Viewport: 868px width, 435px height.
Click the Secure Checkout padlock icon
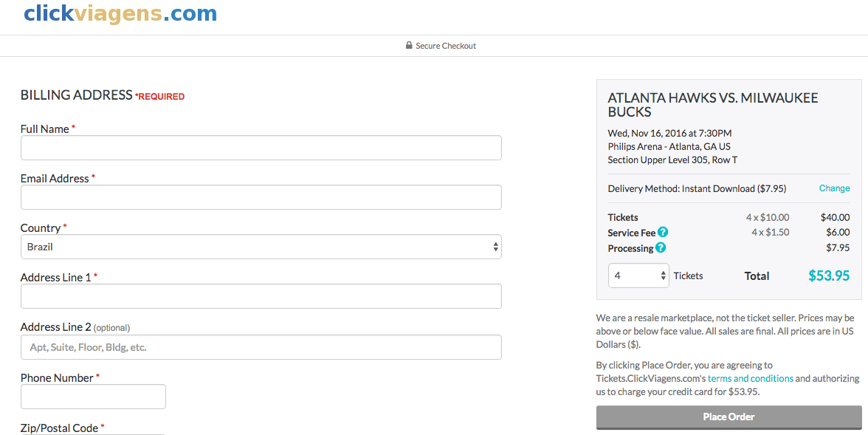pyautogui.click(x=409, y=46)
